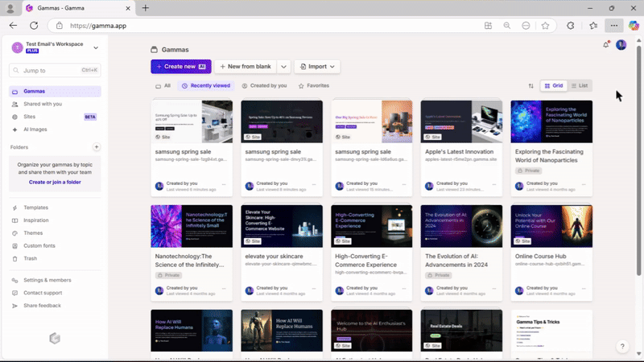Click the browser refresh icon

35,25
